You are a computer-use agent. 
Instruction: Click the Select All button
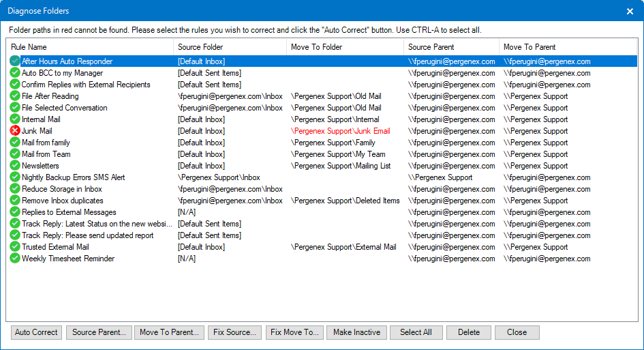pos(416,332)
